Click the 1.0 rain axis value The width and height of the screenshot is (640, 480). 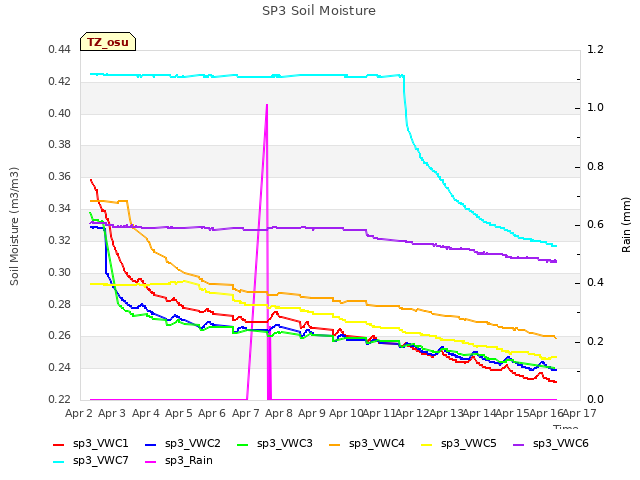coord(595,107)
